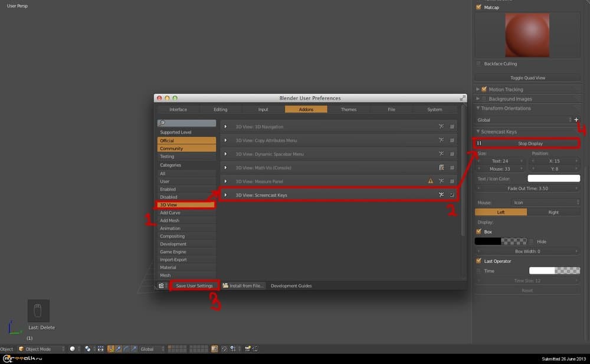Enable the Measure Panel addon checkbox
The width and height of the screenshot is (590, 364).
click(x=452, y=181)
